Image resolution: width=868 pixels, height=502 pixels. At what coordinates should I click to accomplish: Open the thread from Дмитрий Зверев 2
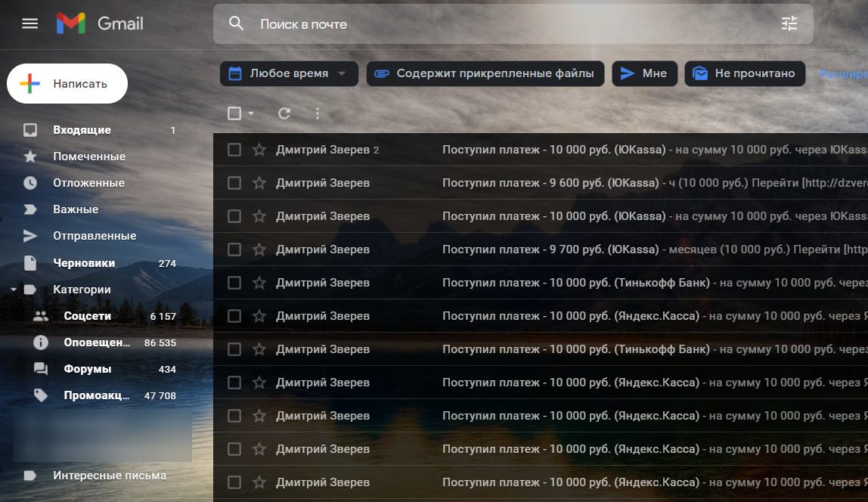(x=541, y=150)
